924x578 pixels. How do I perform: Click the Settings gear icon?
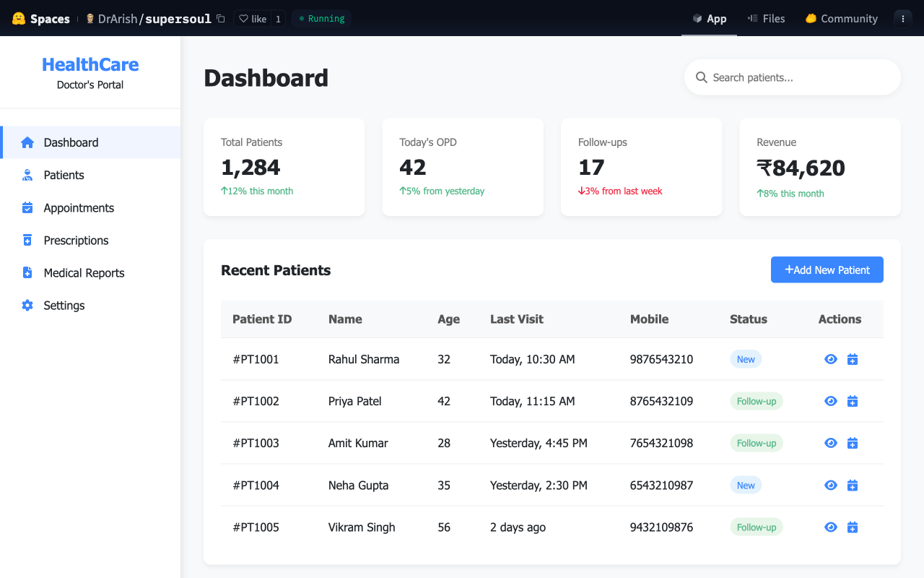[27, 306]
